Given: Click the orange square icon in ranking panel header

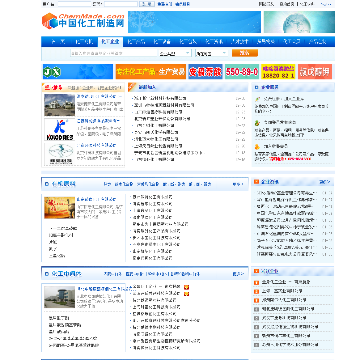Looking at the screenshot, I should click(256, 271).
